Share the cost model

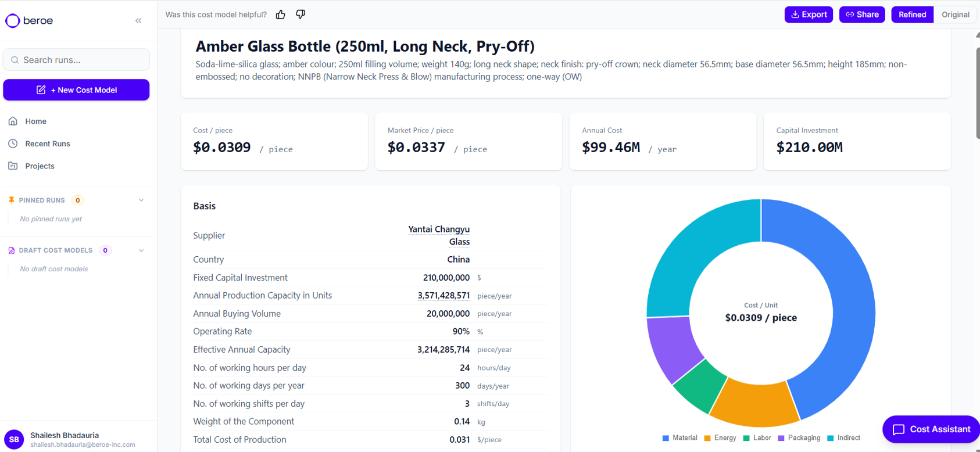[x=862, y=15]
